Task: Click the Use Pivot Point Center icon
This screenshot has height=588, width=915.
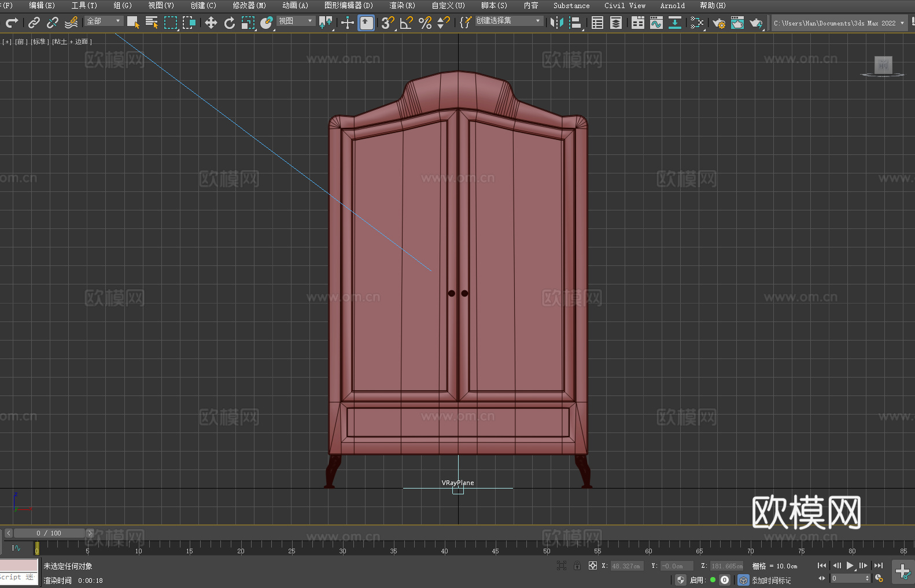Action: pos(326,23)
